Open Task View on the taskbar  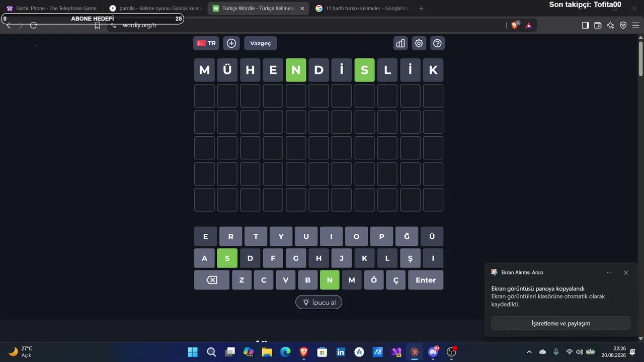pyautogui.click(x=230, y=352)
